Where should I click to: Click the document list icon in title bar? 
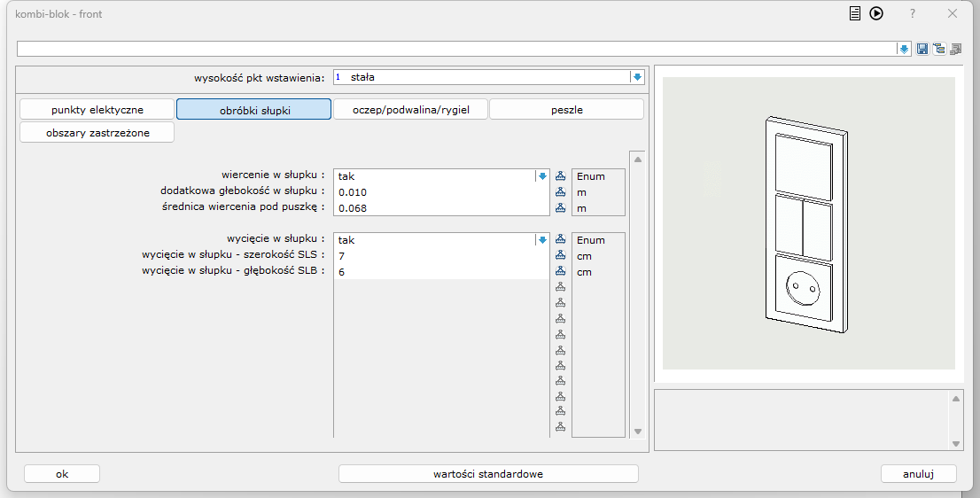[x=855, y=13]
